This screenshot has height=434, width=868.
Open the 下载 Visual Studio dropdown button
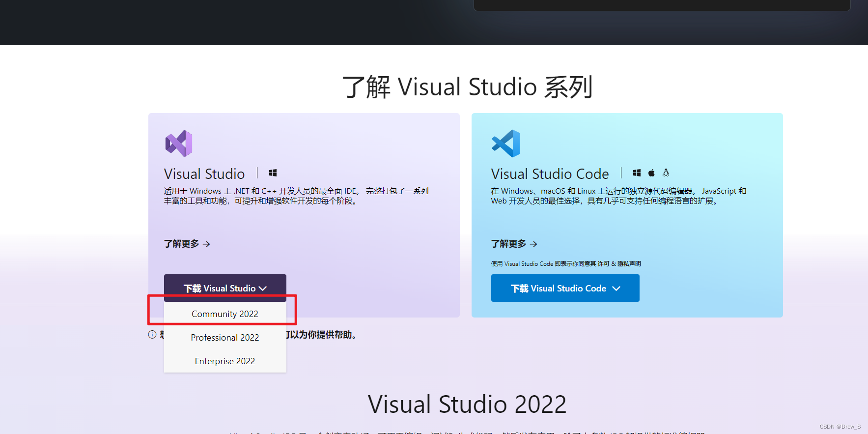tap(225, 288)
